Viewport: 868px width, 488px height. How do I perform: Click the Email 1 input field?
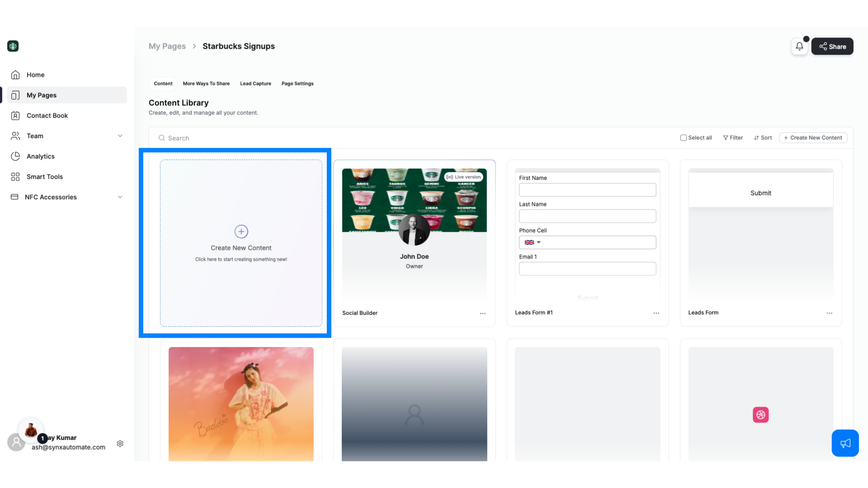587,269
